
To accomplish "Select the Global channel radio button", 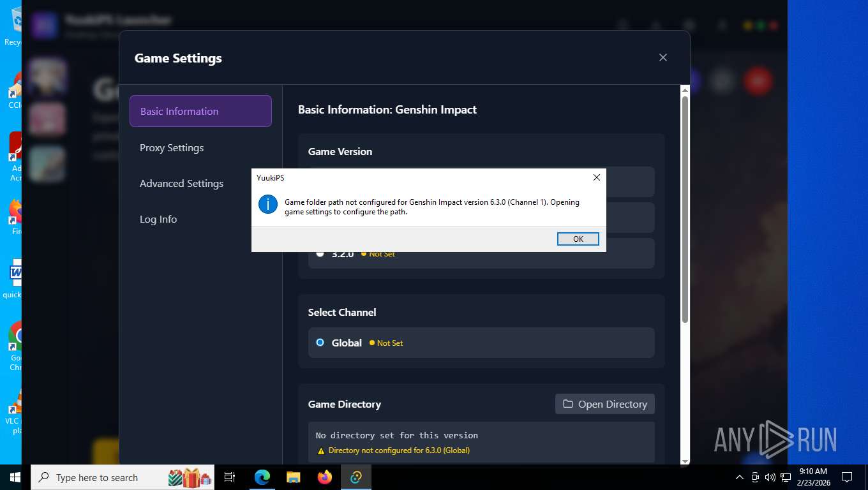I will click(x=320, y=343).
